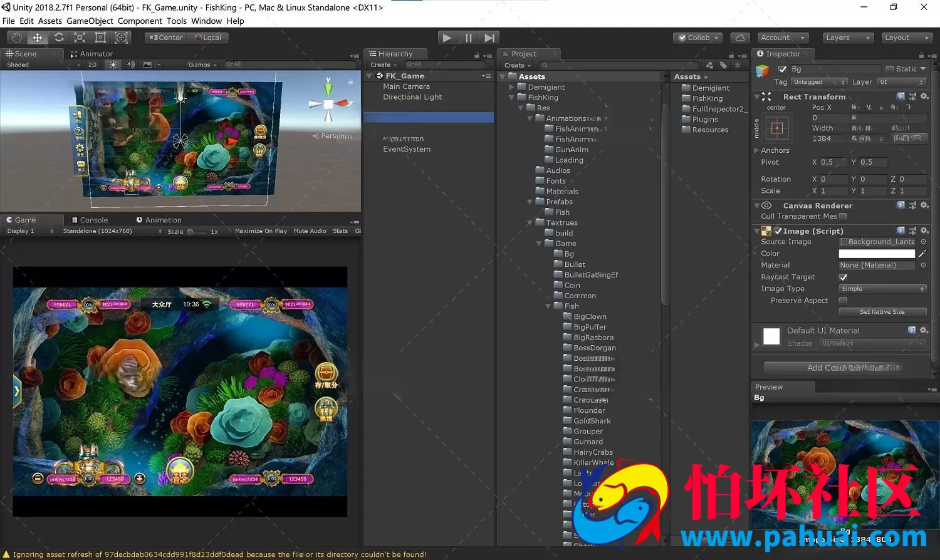This screenshot has height=560, width=940.
Task: Select the Move tool
Action: [38, 38]
